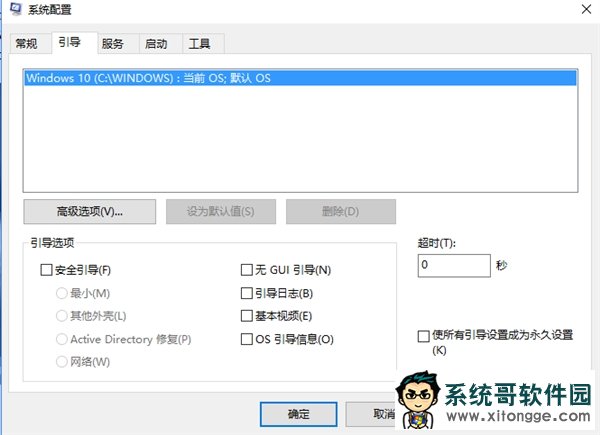600x435 pixels.
Task: Tick the 无 GUI 引导(N) checkbox
Action: (247, 270)
